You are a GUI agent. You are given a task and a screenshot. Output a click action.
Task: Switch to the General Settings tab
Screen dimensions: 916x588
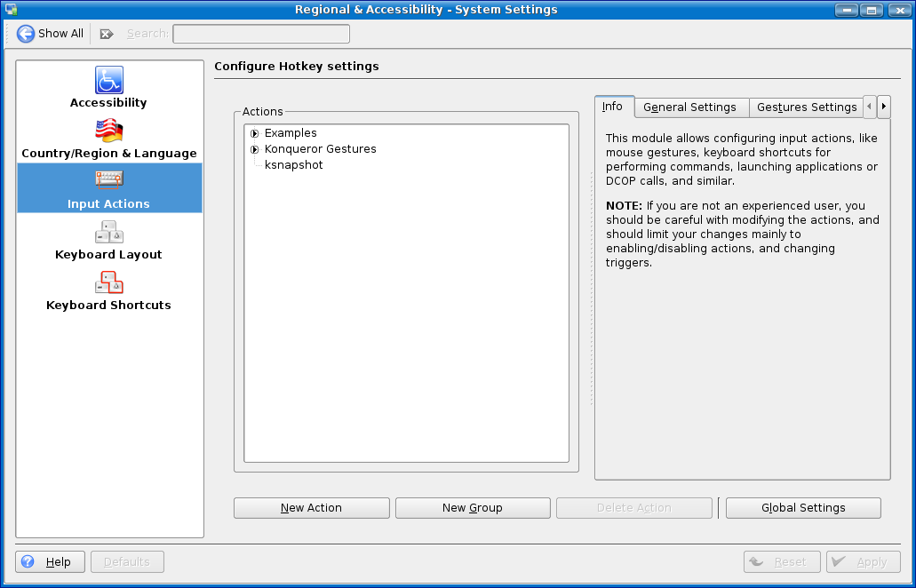690,107
